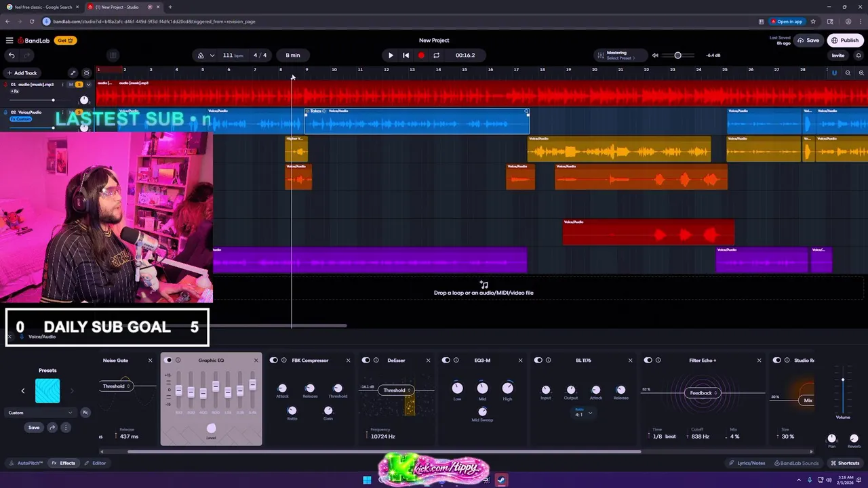Click the Fx Custom badge on Voice/Audio
Image resolution: width=868 pixels, height=488 pixels.
tap(21, 119)
